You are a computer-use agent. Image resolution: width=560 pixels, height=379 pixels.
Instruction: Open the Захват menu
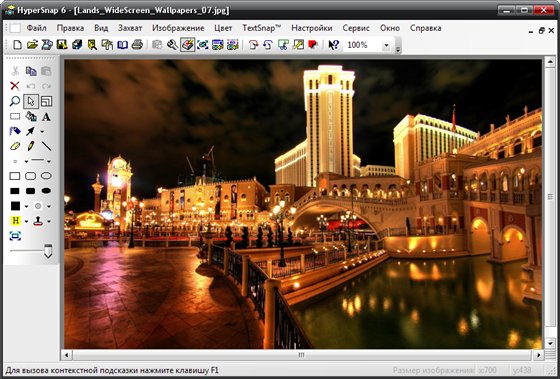point(130,28)
